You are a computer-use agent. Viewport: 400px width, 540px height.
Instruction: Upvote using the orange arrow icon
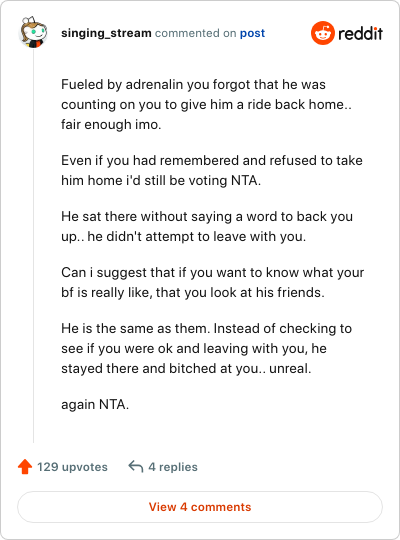(x=25, y=467)
